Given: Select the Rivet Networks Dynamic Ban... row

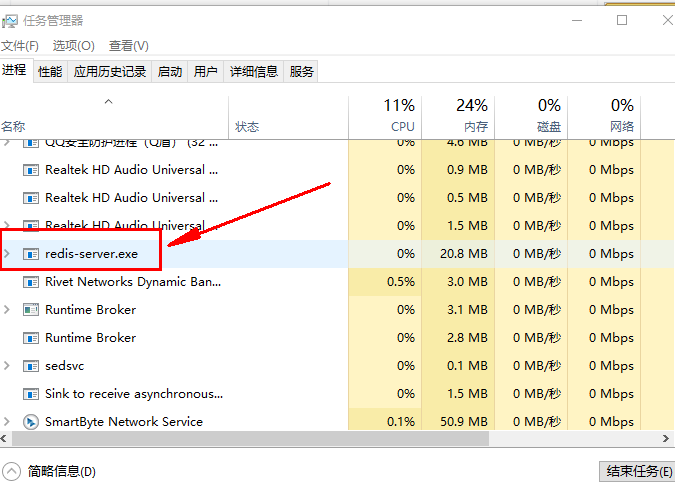Looking at the screenshot, I should (338, 282).
